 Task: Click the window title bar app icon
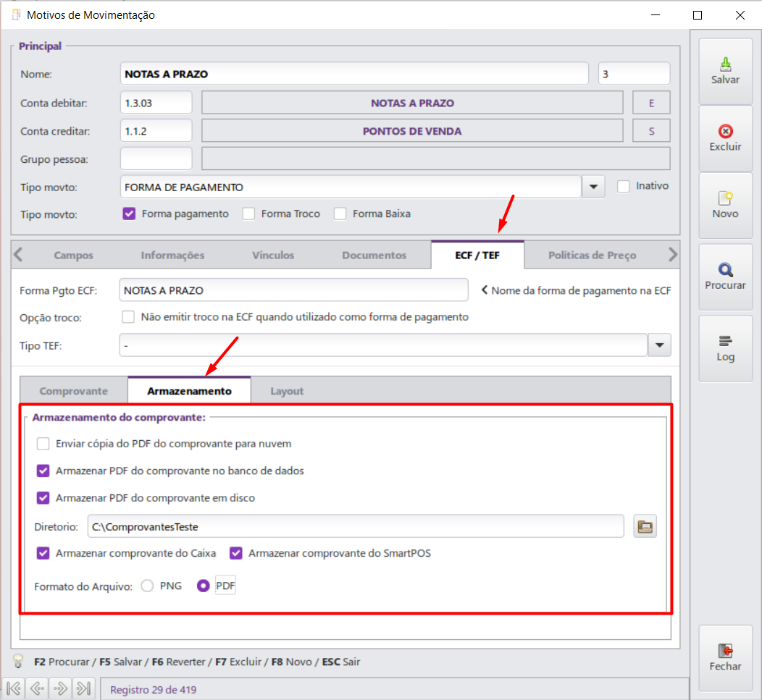coord(16,15)
